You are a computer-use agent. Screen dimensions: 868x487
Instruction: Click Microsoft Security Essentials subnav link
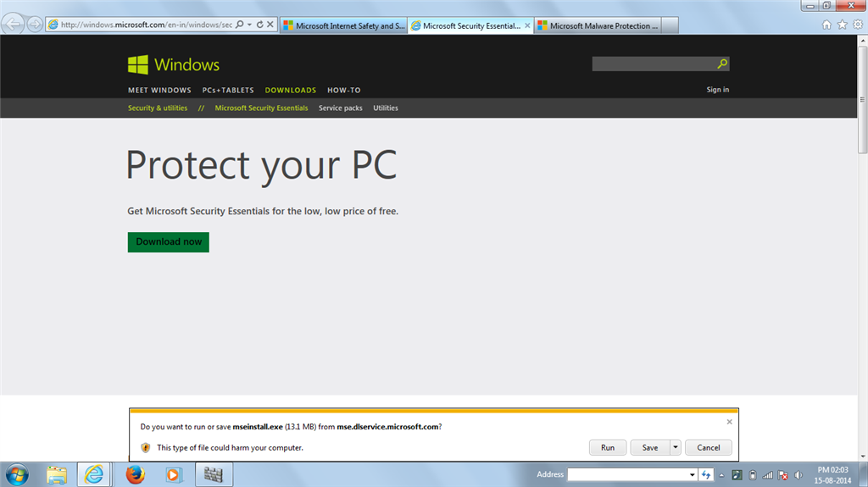tap(261, 108)
